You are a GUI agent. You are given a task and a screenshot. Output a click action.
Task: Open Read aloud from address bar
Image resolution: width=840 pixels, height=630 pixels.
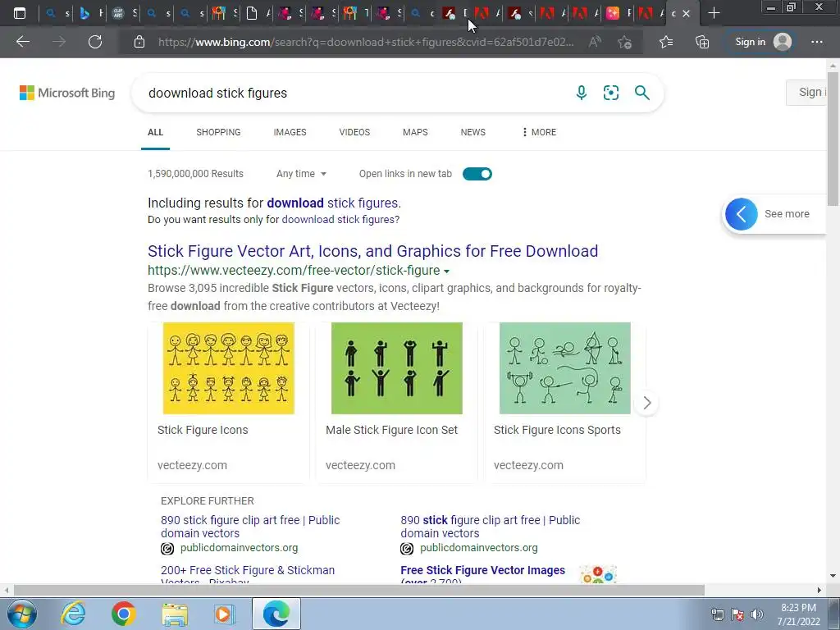[595, 42]
